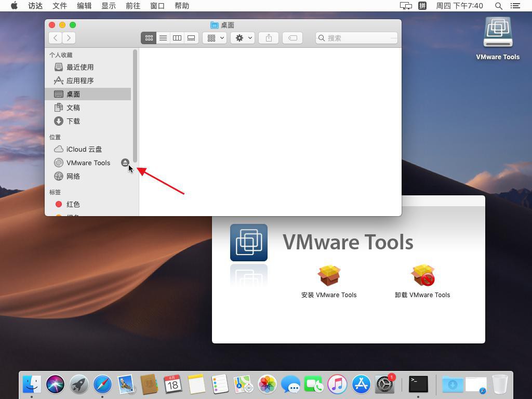
Task: Click the 卸载 VMware Tools uninstaller icon
Action: coord(422,275)
